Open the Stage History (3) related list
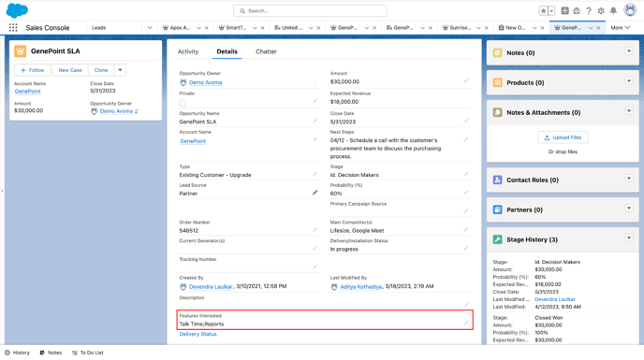Screen dimensions: 644x360 click(532, 239)
